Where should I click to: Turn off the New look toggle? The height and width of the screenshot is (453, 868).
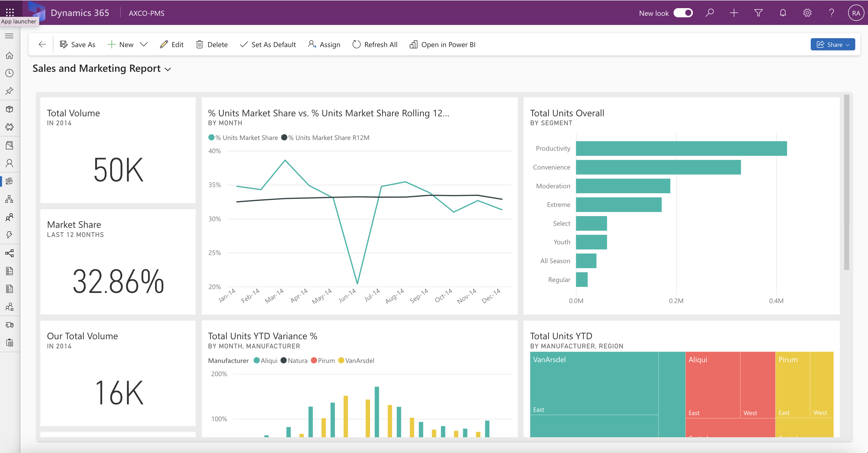click(683, 13)
